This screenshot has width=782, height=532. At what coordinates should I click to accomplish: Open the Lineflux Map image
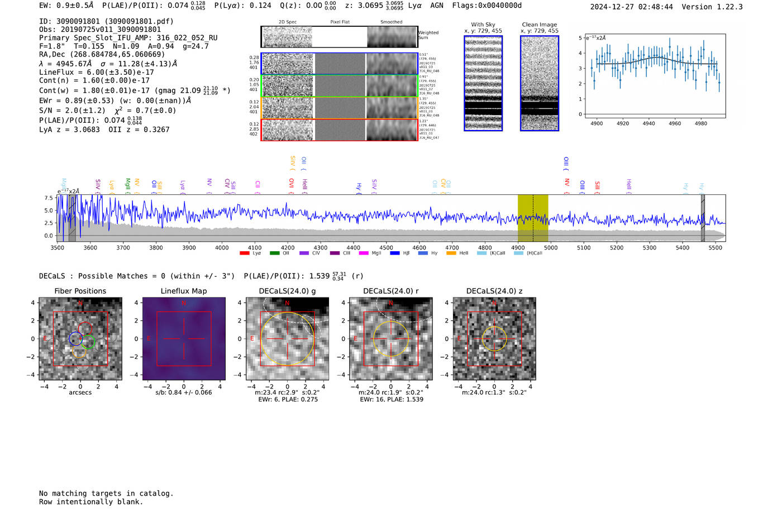(184, 339)
